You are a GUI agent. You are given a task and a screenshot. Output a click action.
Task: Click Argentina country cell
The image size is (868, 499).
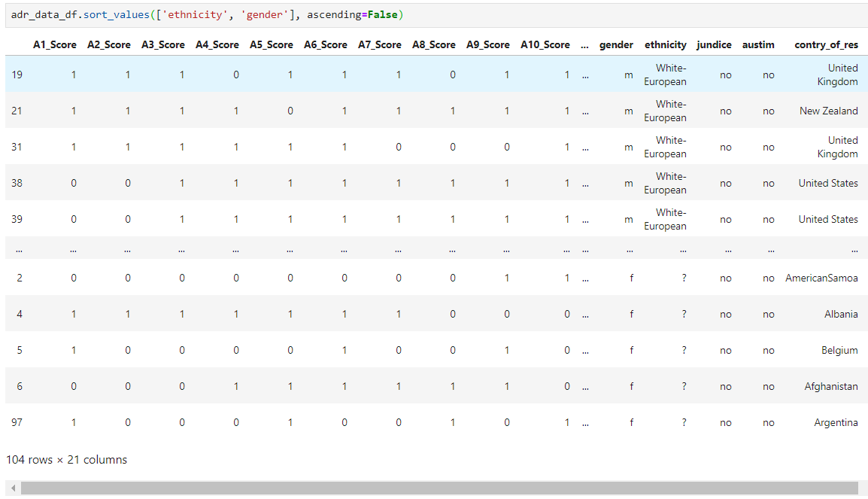pyautogui.click(x=836, y=422)
